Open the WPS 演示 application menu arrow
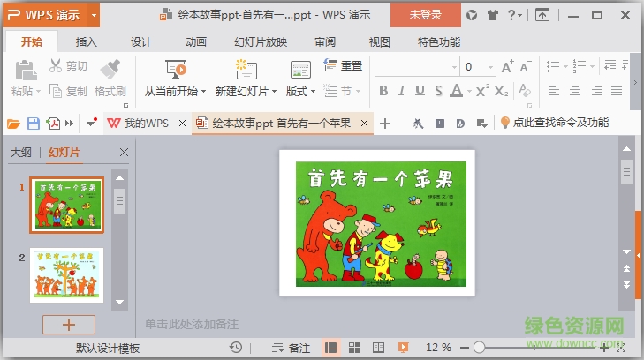Viewport: 644px width, 360px height. 94,15
